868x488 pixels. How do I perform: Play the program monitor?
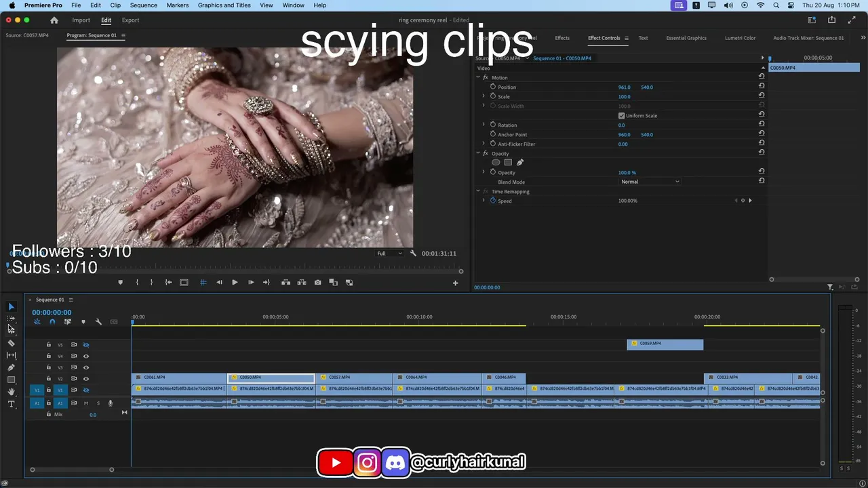[x=235, y=283]
